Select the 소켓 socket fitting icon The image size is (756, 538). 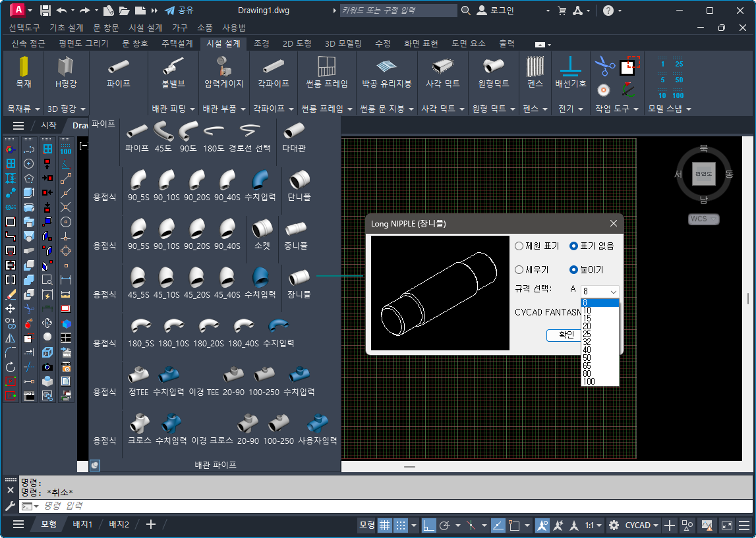tap(263, 229)
